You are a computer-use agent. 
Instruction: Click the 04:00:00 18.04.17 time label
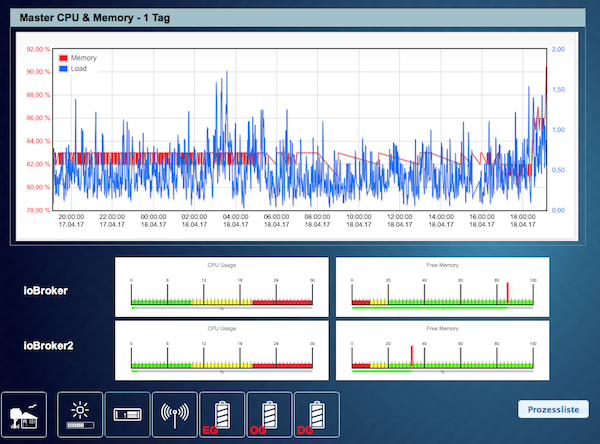(236, 220)
